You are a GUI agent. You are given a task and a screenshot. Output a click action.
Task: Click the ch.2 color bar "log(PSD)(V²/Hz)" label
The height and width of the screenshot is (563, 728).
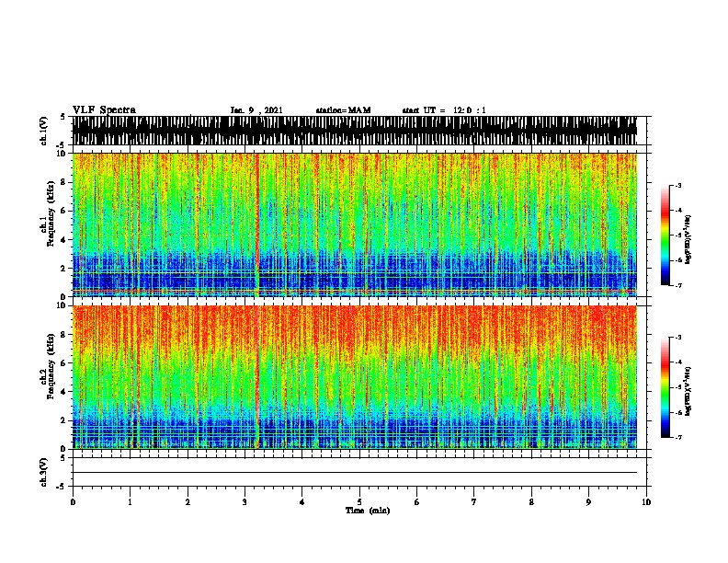pos(688,391)
